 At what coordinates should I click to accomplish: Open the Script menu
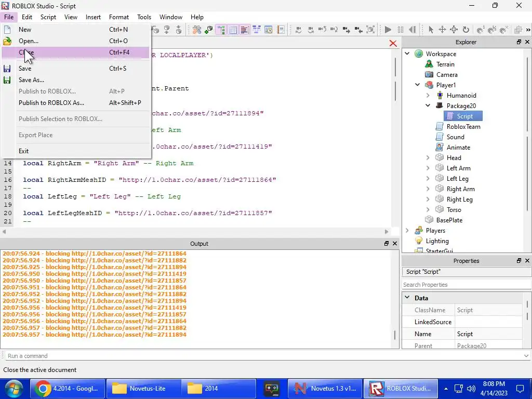point(48,17)
